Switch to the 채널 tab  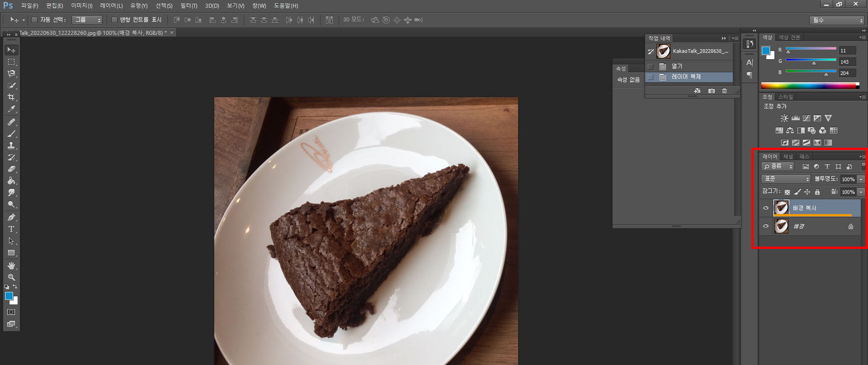tap(788, 157)
